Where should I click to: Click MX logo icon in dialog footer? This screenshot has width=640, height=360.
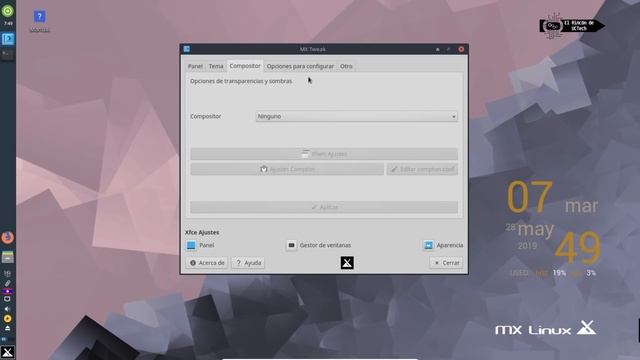pyautogui.click(x=347, y=263)
